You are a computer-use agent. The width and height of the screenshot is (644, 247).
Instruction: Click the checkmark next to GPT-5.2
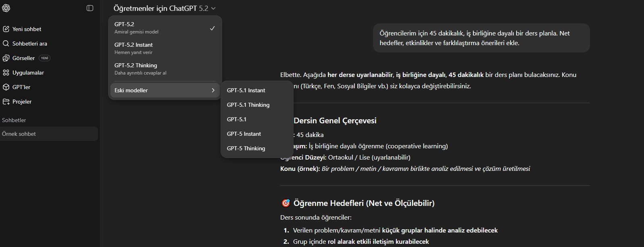point(212,28)
